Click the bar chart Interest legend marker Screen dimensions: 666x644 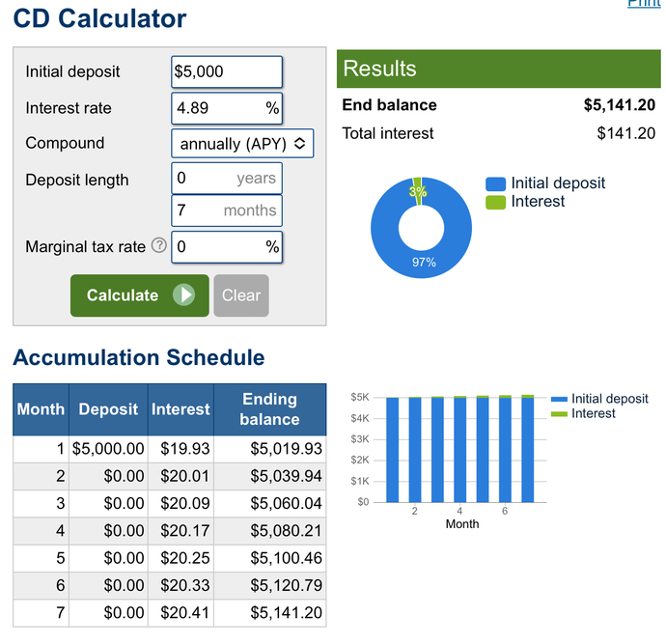pyautogui.click(x=559, y=414)
